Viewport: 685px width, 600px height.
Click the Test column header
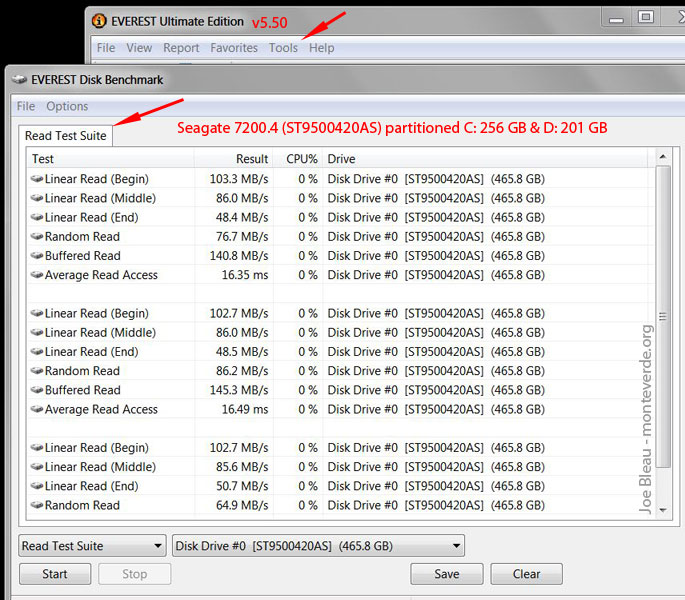(111, 159)
